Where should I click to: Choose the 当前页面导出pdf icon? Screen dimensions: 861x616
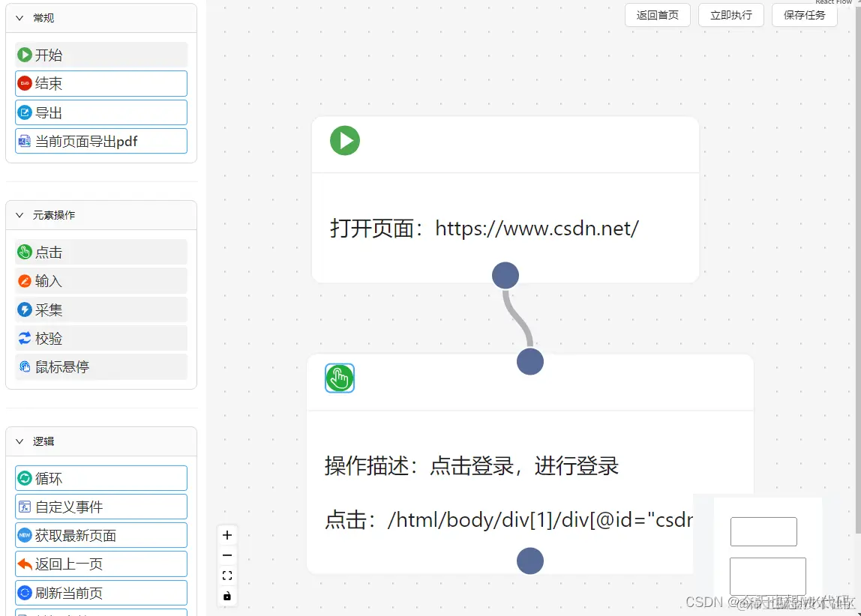(24, 141)
